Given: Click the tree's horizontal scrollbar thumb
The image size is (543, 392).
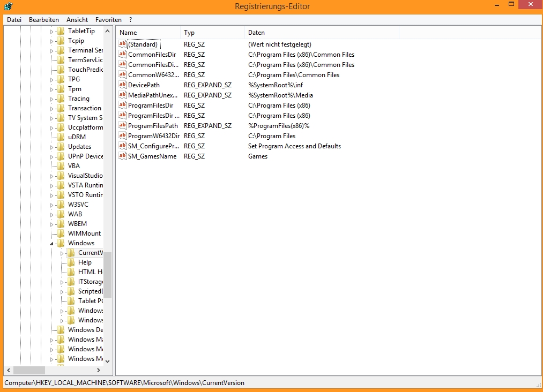Looking at the screenshot, I should [29, 370].
